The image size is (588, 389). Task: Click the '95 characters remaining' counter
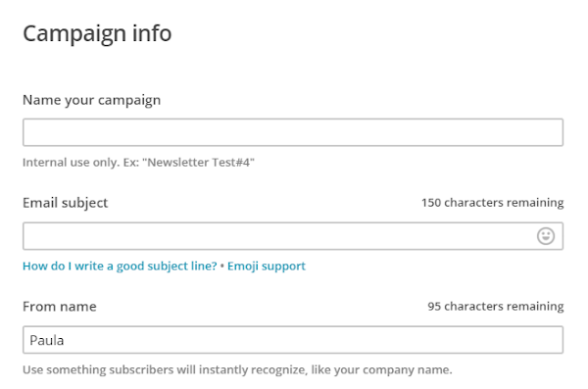pyautogui.click(x=495, y=306)
